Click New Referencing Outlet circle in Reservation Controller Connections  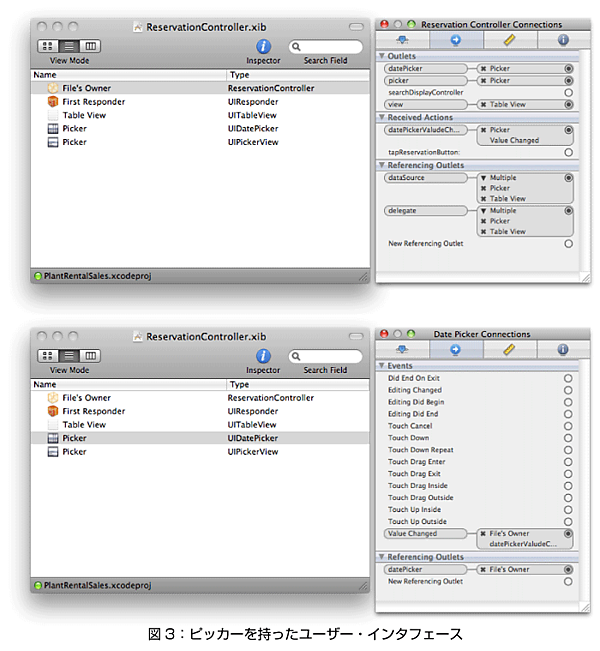pos(568,244)
